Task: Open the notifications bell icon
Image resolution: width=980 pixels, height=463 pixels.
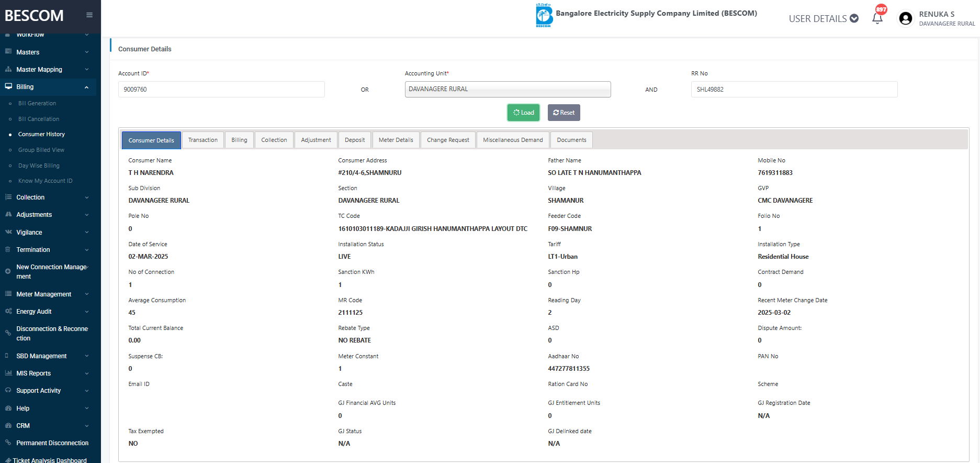Action: click(877, 18)
